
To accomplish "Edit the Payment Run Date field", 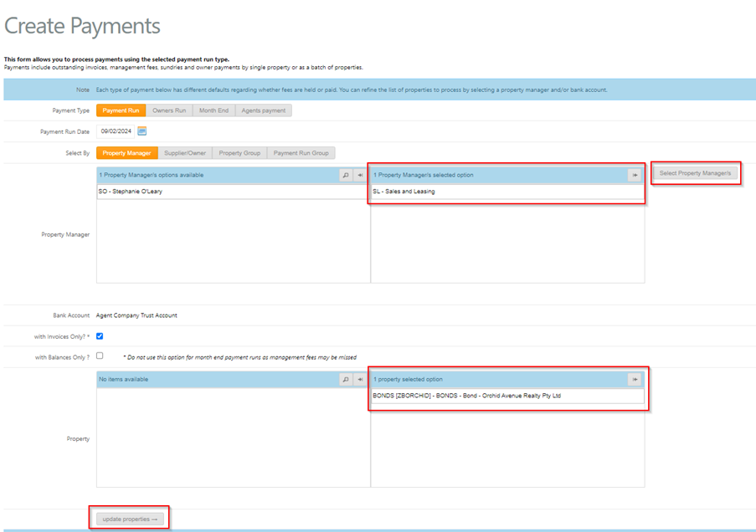I will 116,131.
